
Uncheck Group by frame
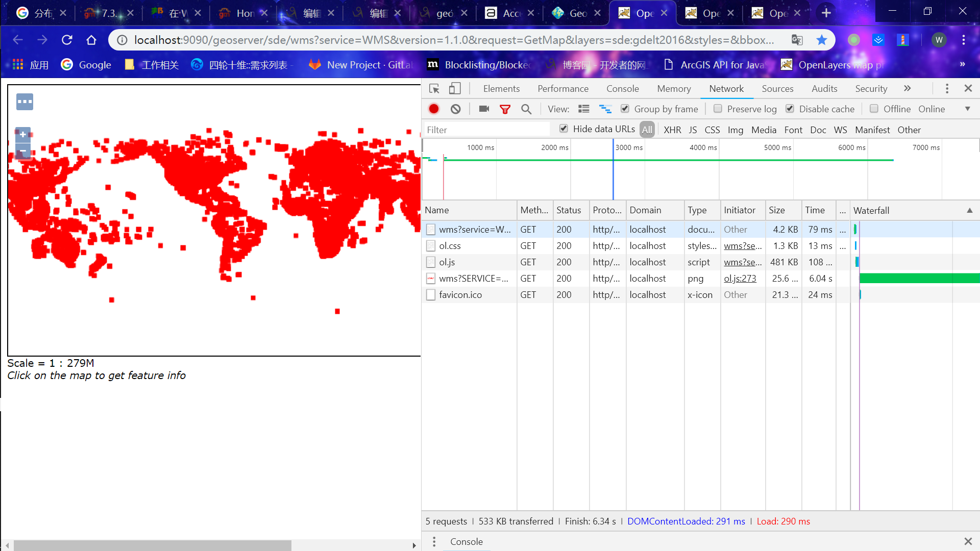coord(625,109)
